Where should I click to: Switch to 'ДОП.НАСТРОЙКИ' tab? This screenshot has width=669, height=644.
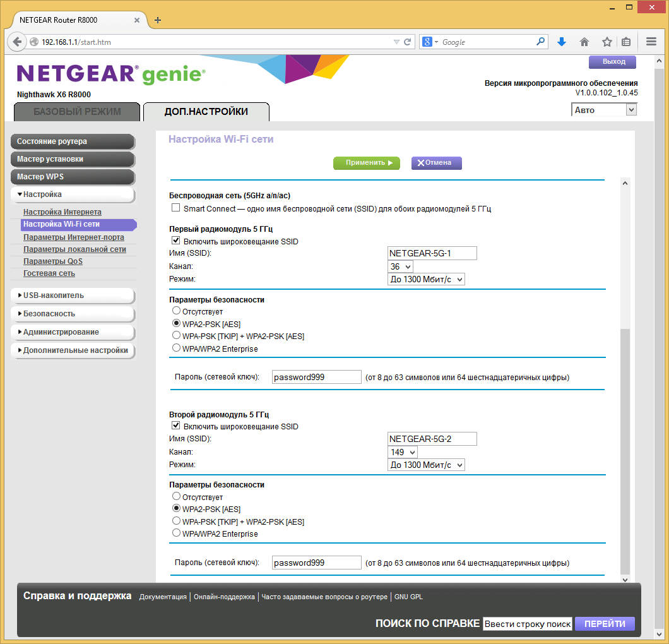pyautogui.click(x=206, y=112)
